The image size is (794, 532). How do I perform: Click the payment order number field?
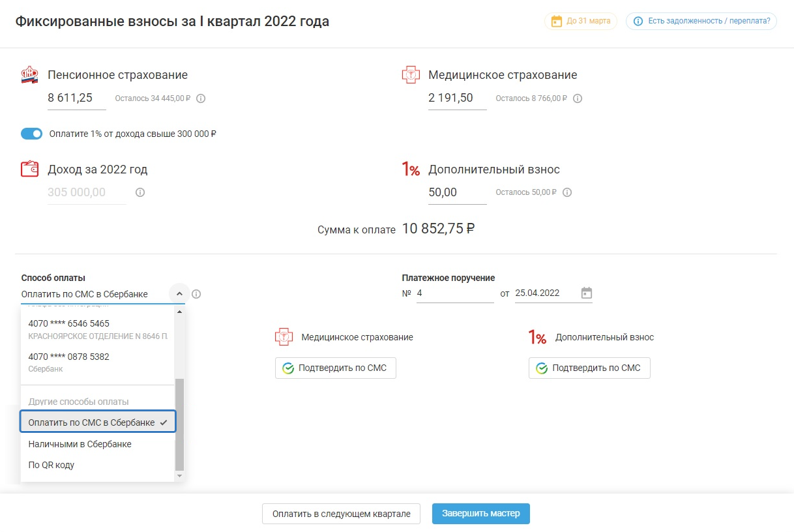coord(454,293)
